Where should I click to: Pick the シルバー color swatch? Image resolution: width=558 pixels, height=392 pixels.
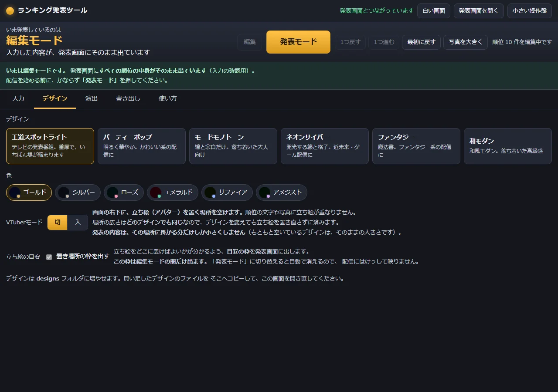pos(78,193)
